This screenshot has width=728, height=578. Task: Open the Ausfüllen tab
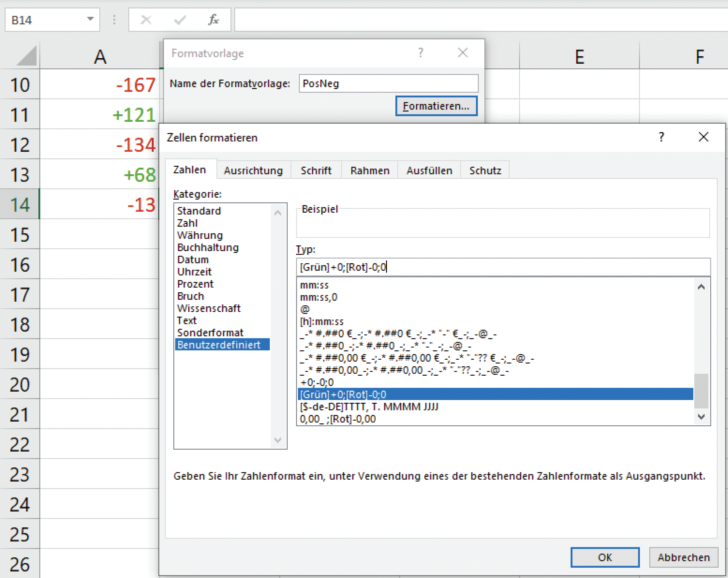[x=429, y=170]
